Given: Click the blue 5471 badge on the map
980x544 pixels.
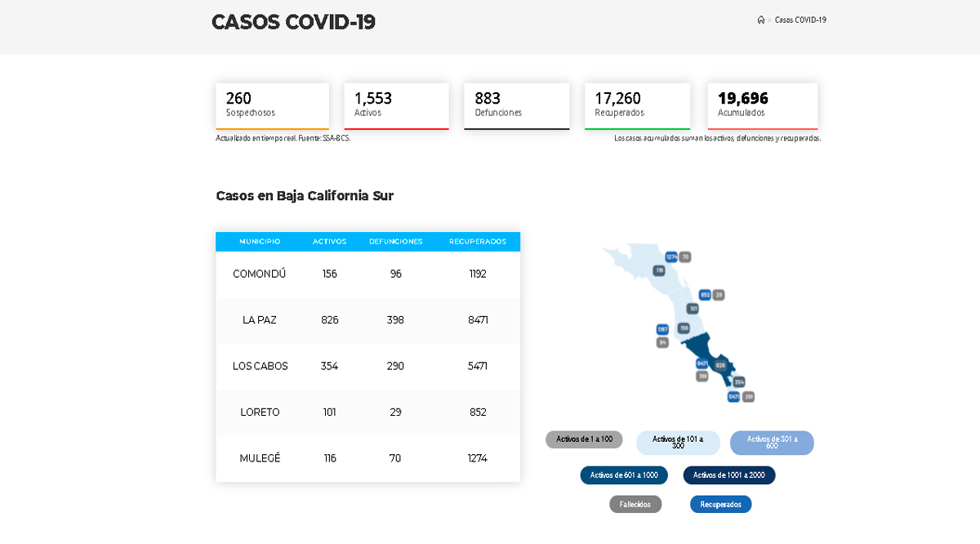Looking at the screenshot, I should (x=733, y=397).
